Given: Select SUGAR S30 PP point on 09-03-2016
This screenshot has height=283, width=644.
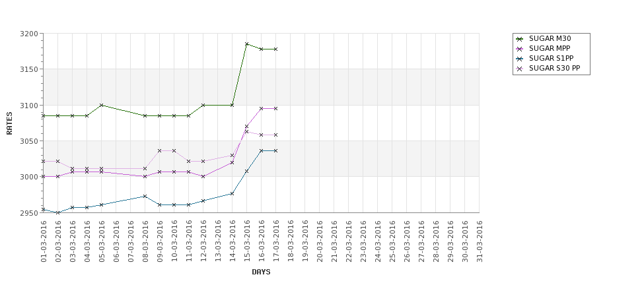Looking at the screenshot, I should 159,150.
